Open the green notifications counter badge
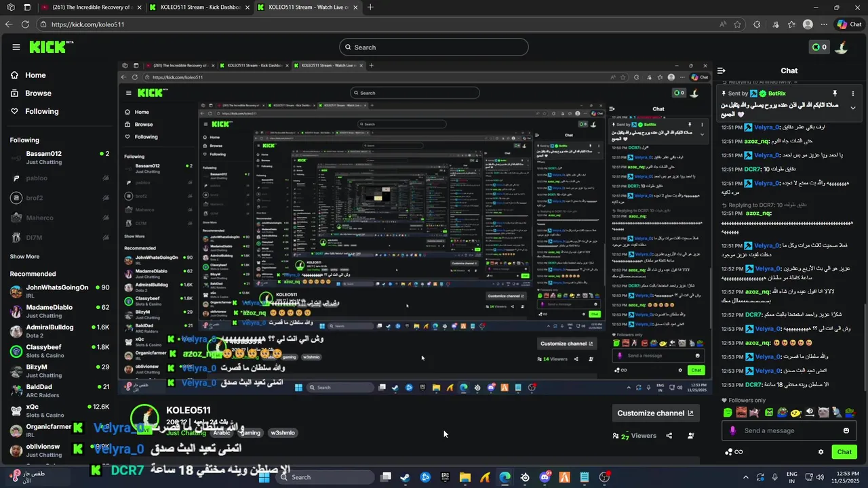 (819, 47)
